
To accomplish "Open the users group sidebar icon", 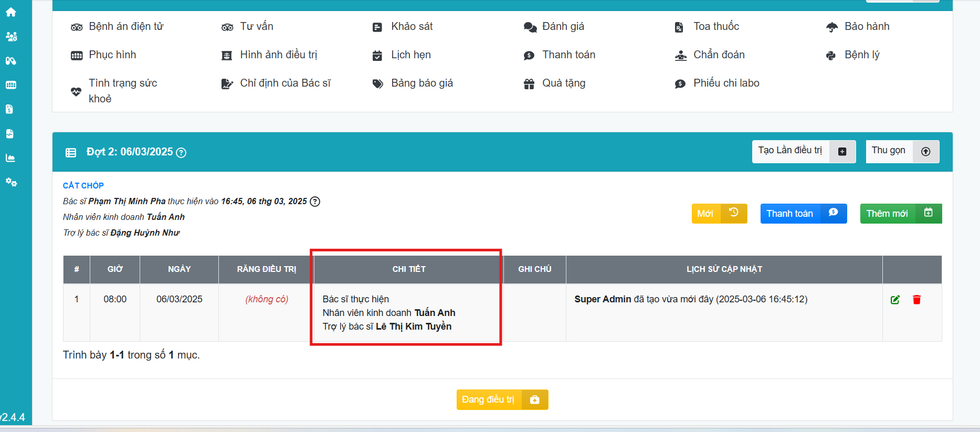I will point(11,36).
